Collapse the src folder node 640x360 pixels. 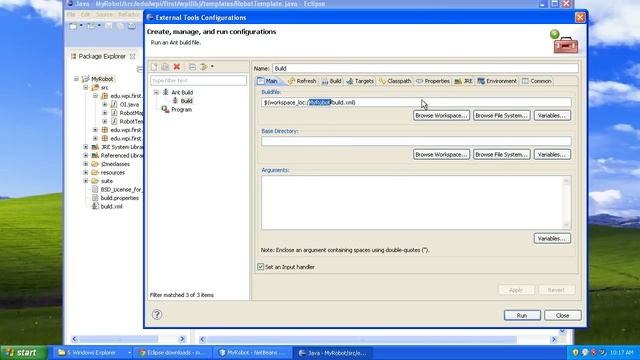click(x=86, y=87)
